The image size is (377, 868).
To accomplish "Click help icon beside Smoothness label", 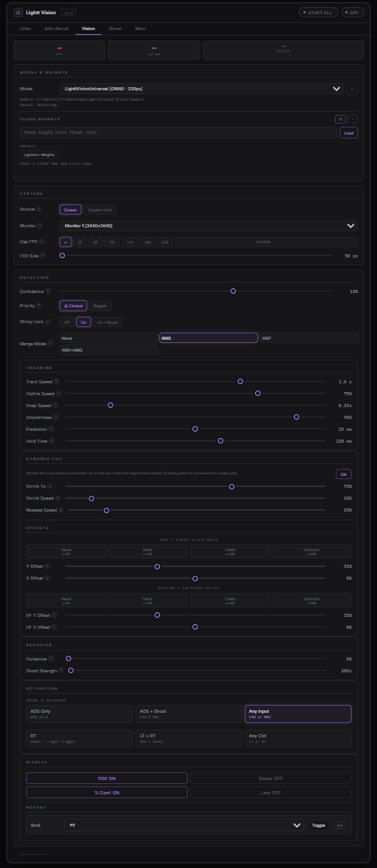I will (x=55, y=417).
